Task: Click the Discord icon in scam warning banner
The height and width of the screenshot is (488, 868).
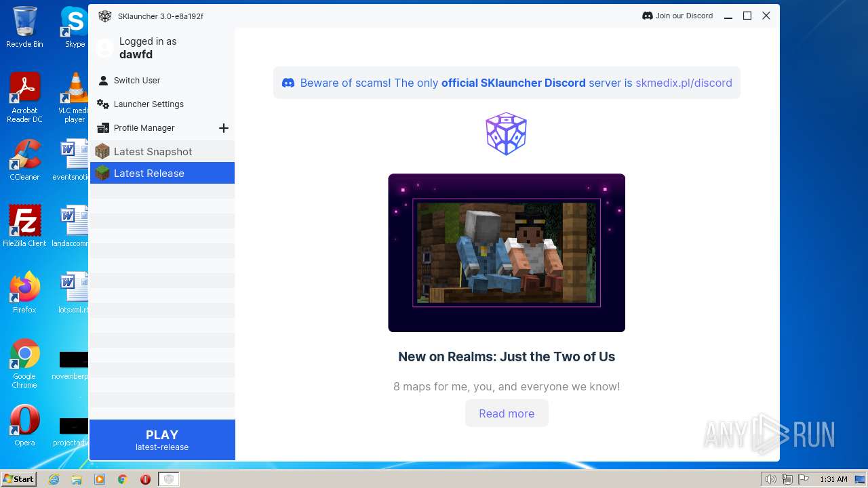Action: point(288,83)
